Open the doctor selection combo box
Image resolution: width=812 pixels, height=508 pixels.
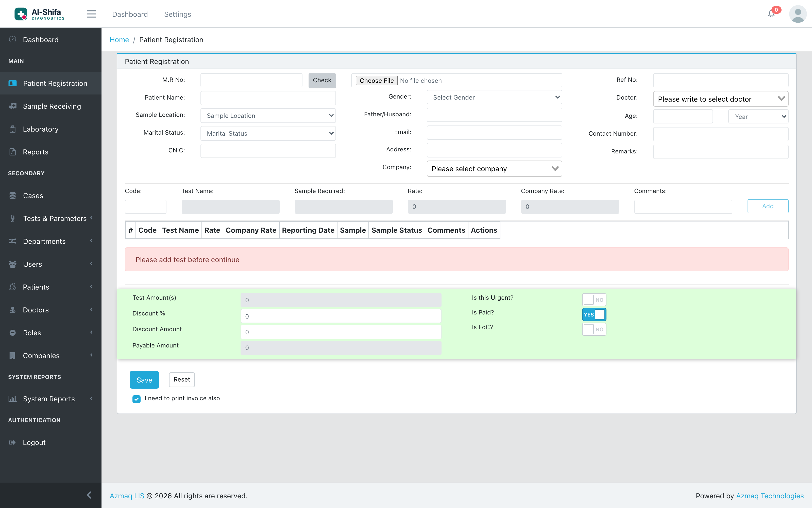(720, 99)
